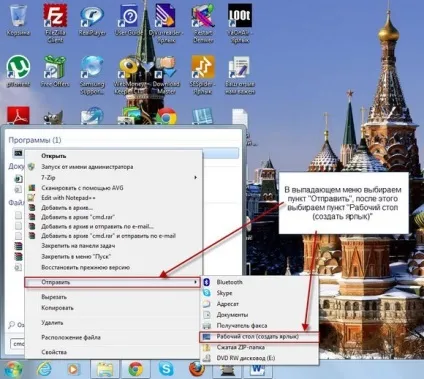Select the black LOOt desktop shortcut icon
The width and height of the screenshot is (424, 379).
tap(240, 16)
